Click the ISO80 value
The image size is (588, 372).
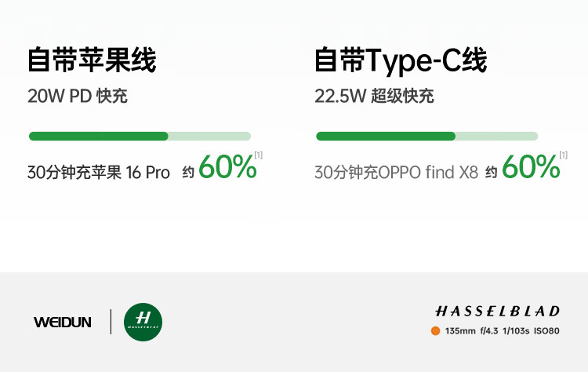click(x=547, y=331)
